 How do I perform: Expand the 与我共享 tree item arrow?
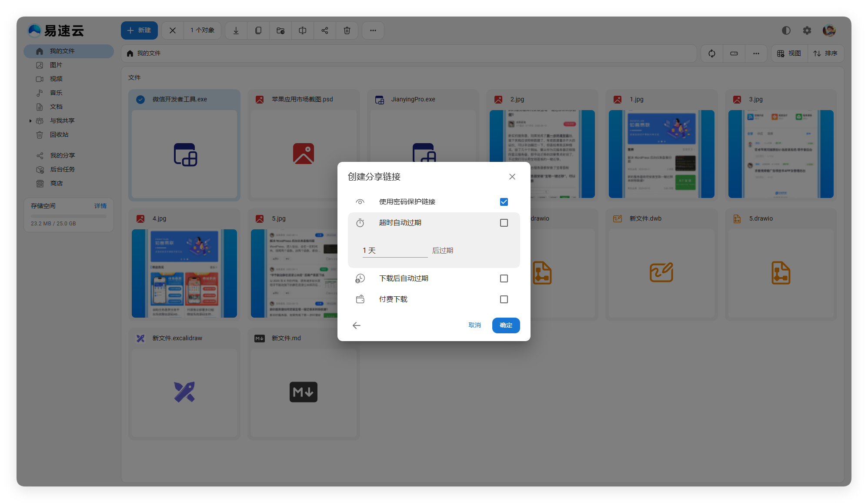click(x=30, y=121)
